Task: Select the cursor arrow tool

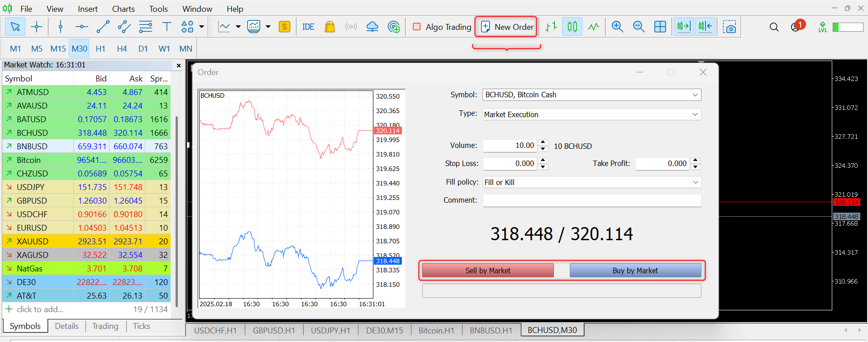Action: coord(15,27)
